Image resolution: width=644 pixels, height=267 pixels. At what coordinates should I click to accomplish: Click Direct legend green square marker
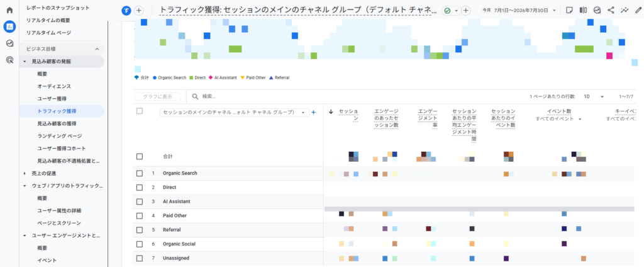point(191,77)
